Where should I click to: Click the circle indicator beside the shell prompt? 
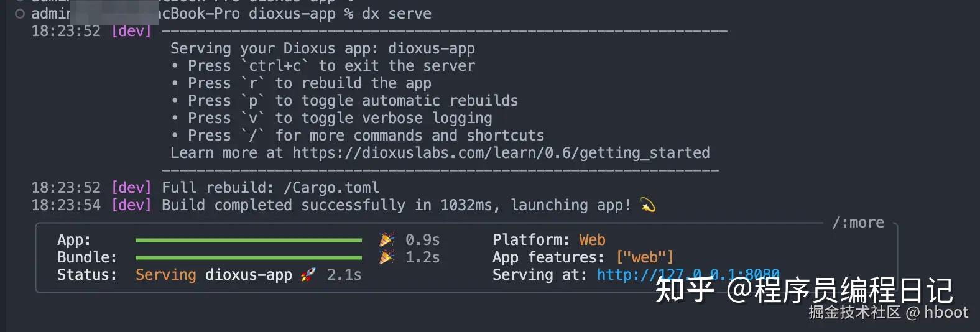[20, 14]
